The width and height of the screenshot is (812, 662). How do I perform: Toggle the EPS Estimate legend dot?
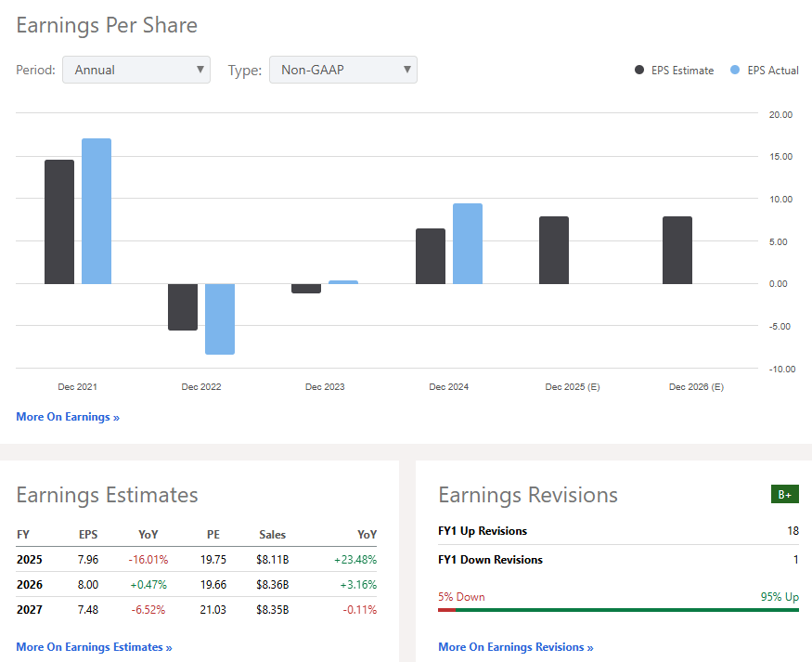tap(639, 71)
